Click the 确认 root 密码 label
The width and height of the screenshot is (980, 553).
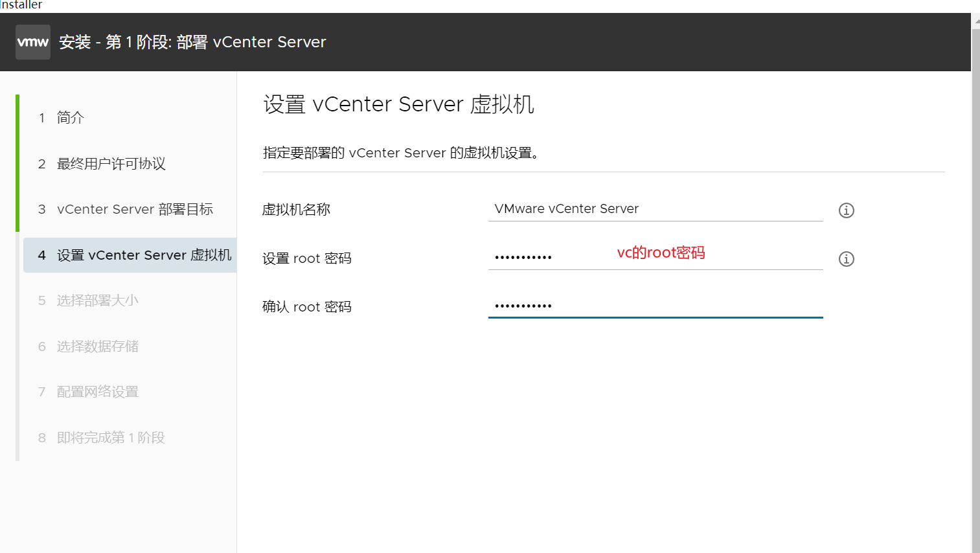tap(307, 307)
